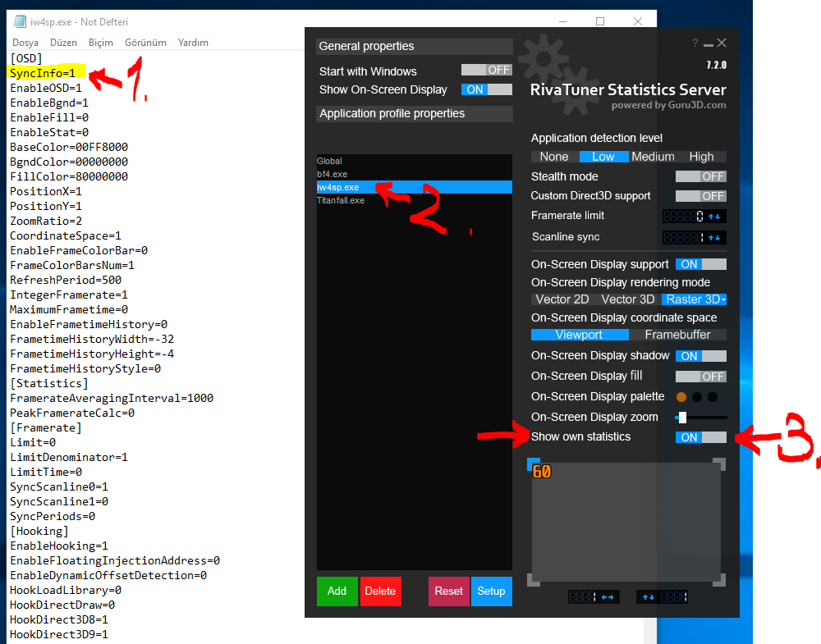The width and height of the screenshot is (821, 644).
Task: Open the Raster 3D rendering mode dropdown
Action: pos(695,299)
